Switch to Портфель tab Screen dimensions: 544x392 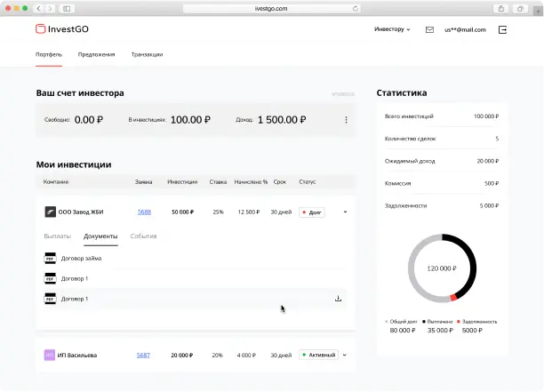coord(49,54)
